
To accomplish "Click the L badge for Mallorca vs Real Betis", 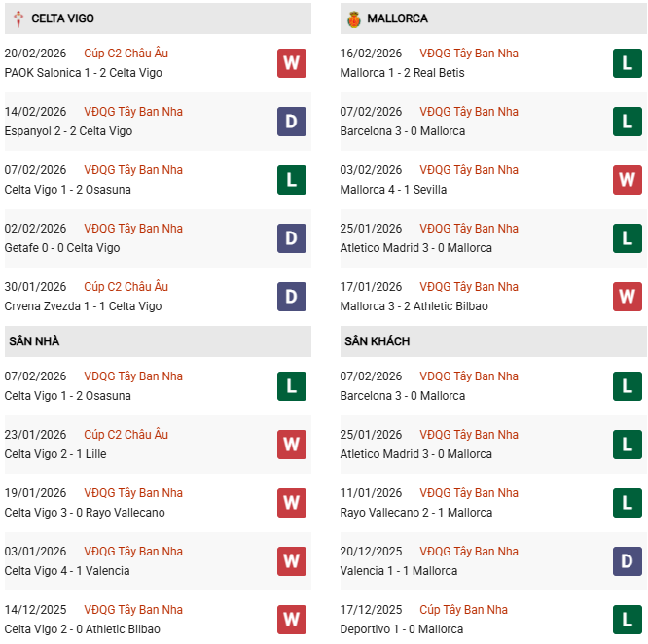I will click(x=628, y=63).
